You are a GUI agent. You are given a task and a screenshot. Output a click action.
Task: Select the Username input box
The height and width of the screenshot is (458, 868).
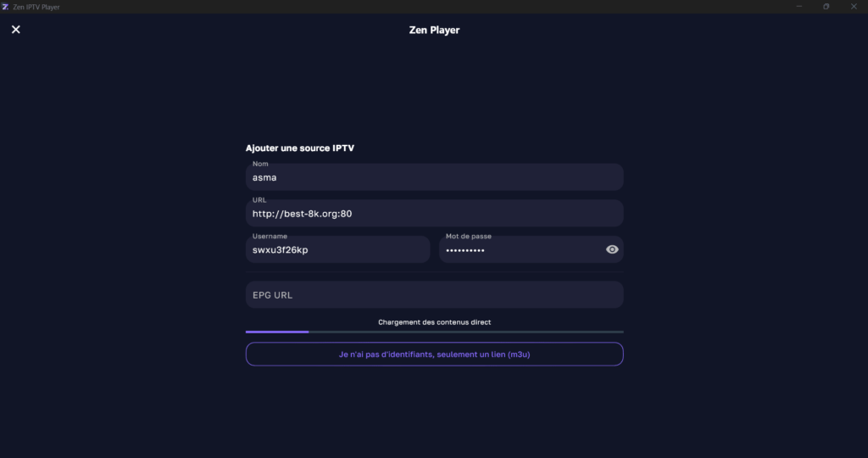[337, 250]
